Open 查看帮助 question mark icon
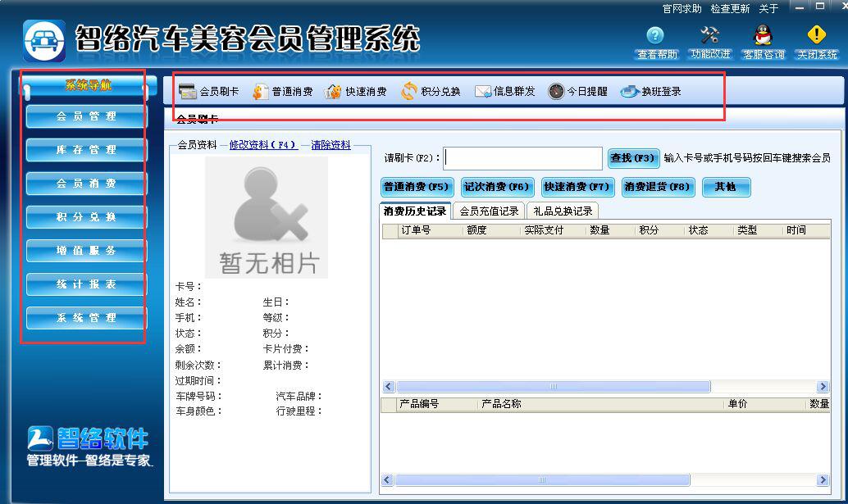This screenshot has width=848, height=504. (655, 35)
